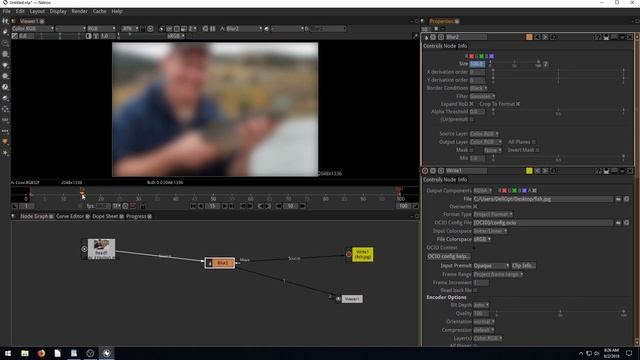Image resolution: width=640 pixels, height=360 pixels.
Task: Open the Write1 Bit Depth dropdown
Action: pos(481,305)
